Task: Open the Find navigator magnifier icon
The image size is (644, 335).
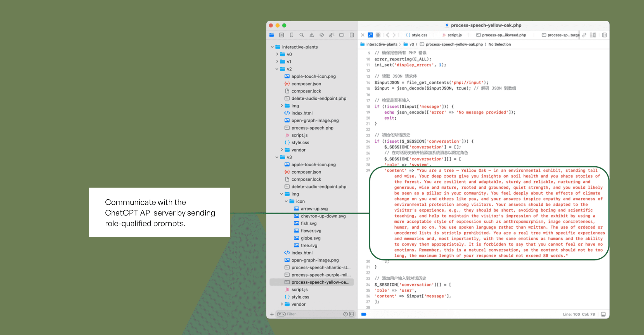Action: coord(301,35)
